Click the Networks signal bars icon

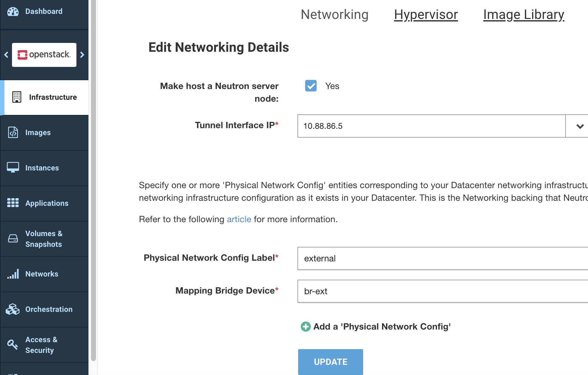click(x=13, y=274)
